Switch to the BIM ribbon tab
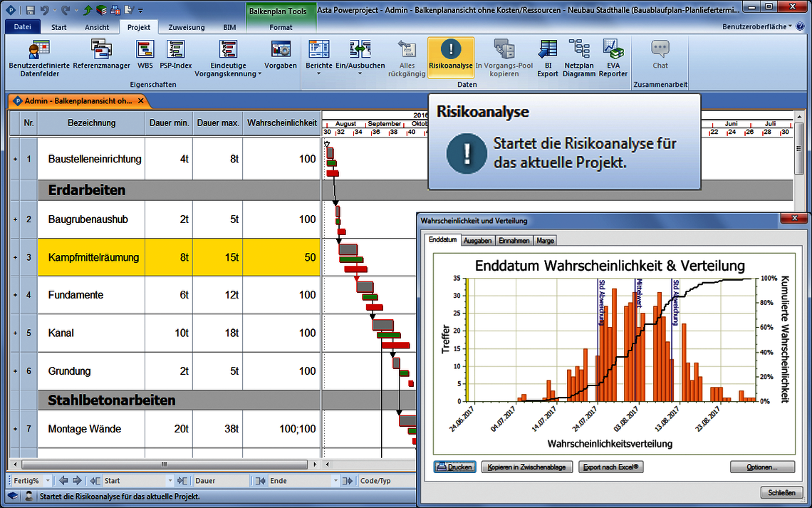The image size is (812, 508). click(229, 27)
